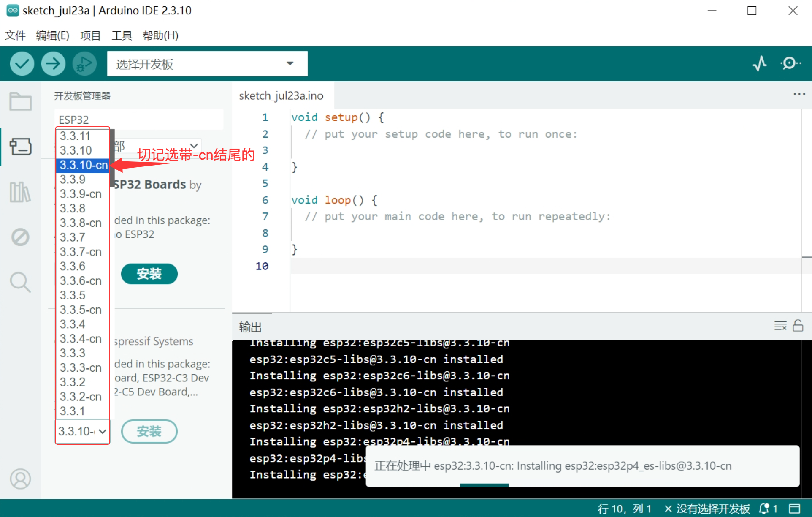Click the filled 安装 install button

point(149,274)
